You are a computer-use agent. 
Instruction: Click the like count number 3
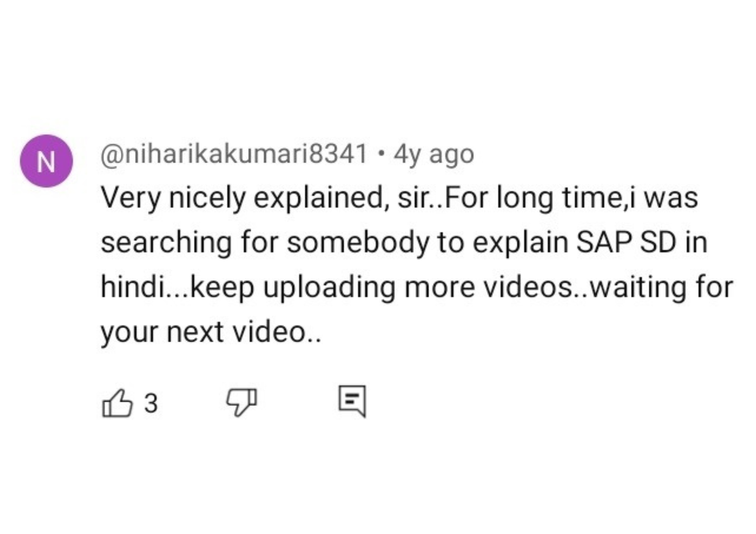[151, 404]
